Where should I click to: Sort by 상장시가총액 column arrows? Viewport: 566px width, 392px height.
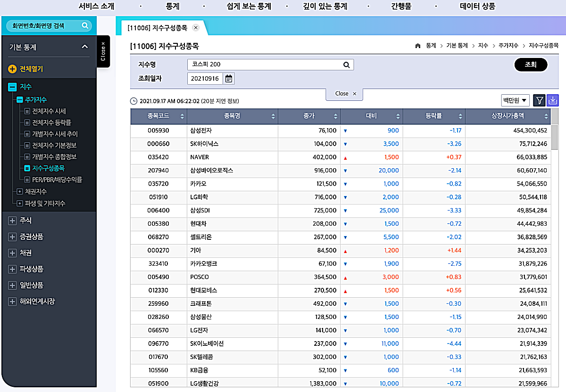tap(546, 116)
